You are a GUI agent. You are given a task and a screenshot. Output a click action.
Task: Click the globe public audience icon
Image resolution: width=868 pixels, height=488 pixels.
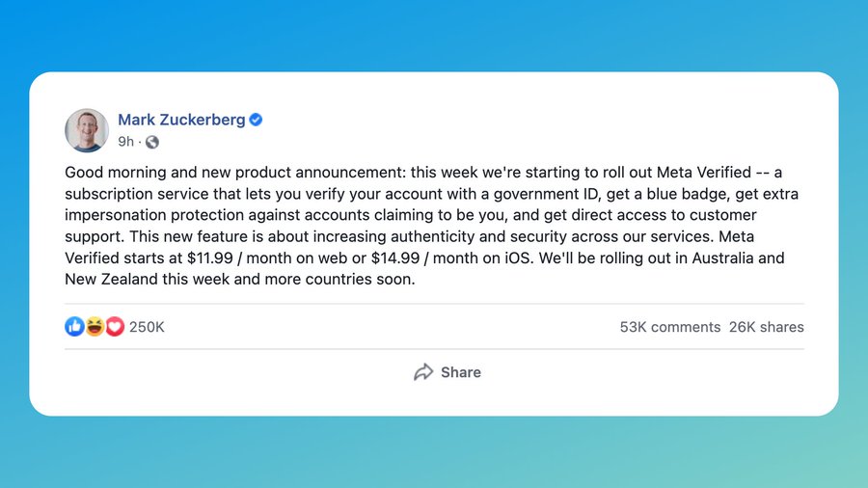(x=151, y=142)
